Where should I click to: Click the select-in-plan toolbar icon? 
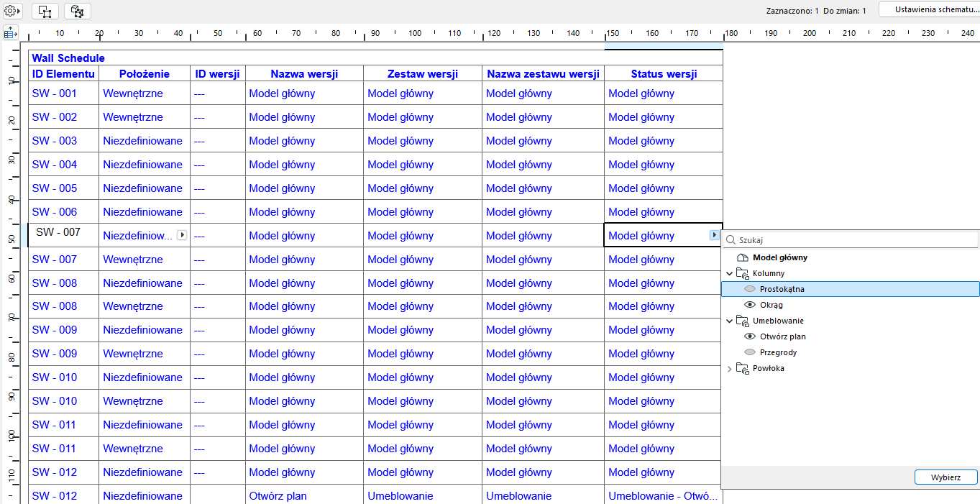[44, 11]
